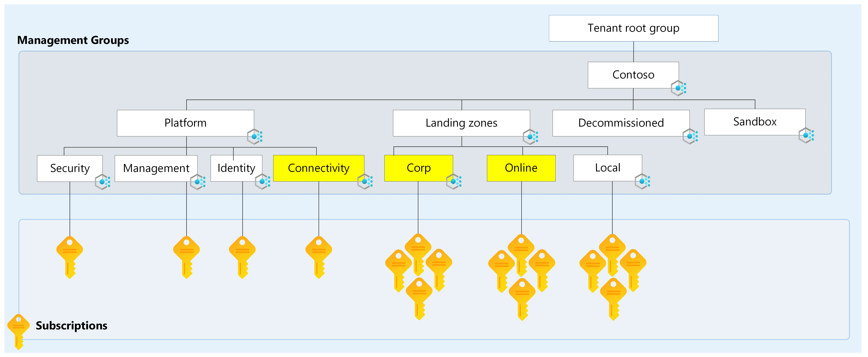Click the policy icon beside Sandbox
This screenshot has width=868, height=357.
coord(806,135)
